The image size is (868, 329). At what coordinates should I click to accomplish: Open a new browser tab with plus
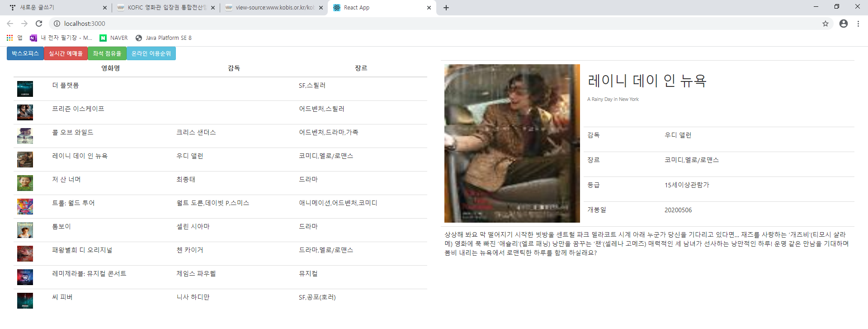pyautogui.click(x=446, y=8)
